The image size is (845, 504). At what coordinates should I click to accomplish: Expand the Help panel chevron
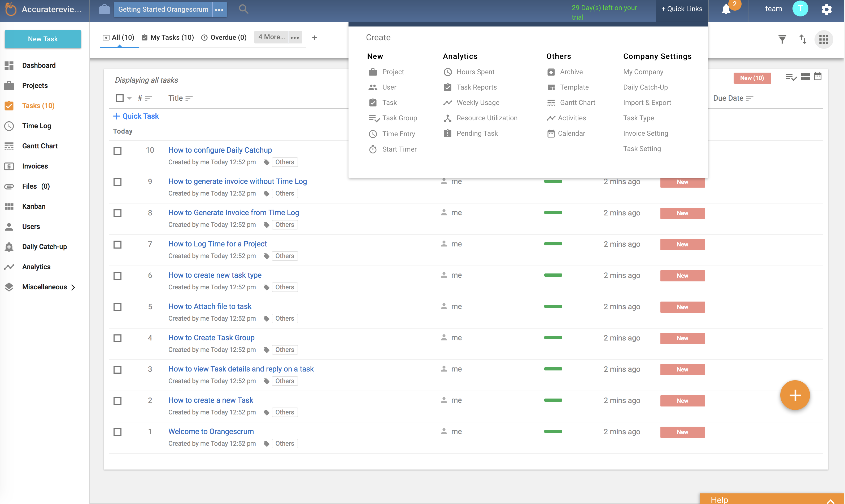click(830, 500)
